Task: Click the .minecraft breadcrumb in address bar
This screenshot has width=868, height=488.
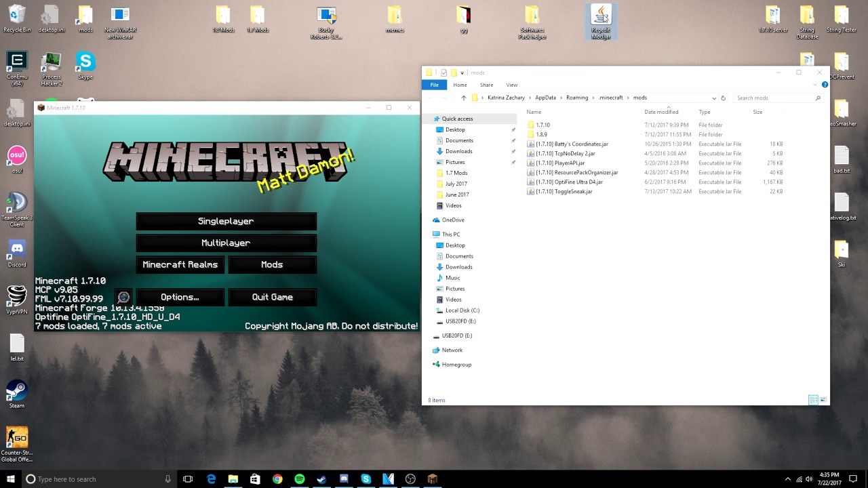Action: pyautogui.click(x=610, y=98)
